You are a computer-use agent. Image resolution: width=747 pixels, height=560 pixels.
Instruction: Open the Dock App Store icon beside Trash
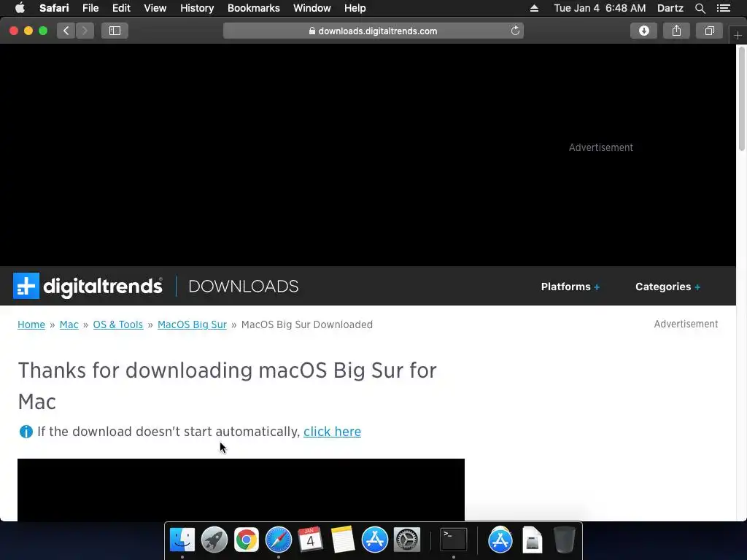[x=500, y=540]
